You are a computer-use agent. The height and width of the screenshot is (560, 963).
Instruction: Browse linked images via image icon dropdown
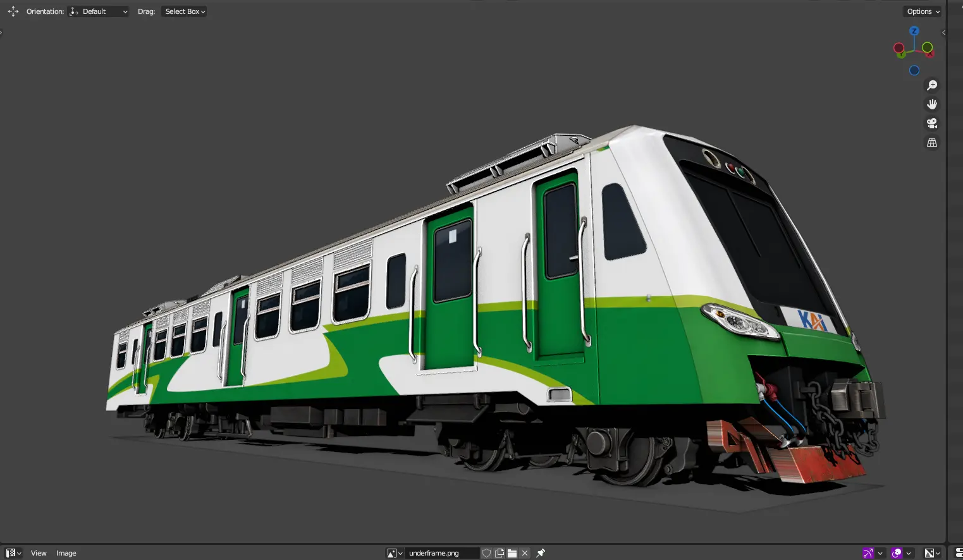pyautogui.click(x=395, y=553)
